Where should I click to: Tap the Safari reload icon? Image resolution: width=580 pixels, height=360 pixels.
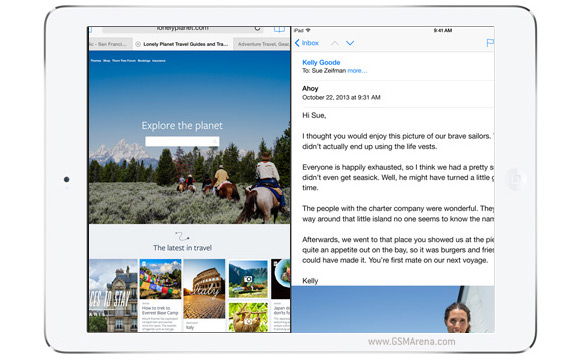pos(257,28)
